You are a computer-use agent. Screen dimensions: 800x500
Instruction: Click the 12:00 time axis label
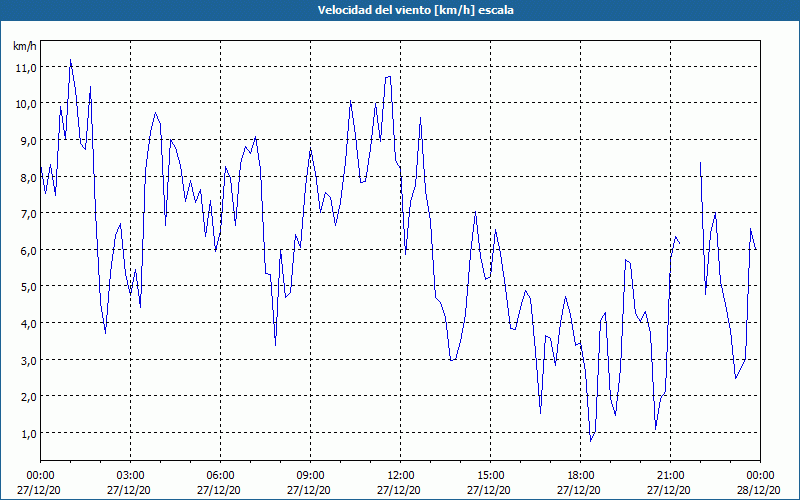coord(401,476)
